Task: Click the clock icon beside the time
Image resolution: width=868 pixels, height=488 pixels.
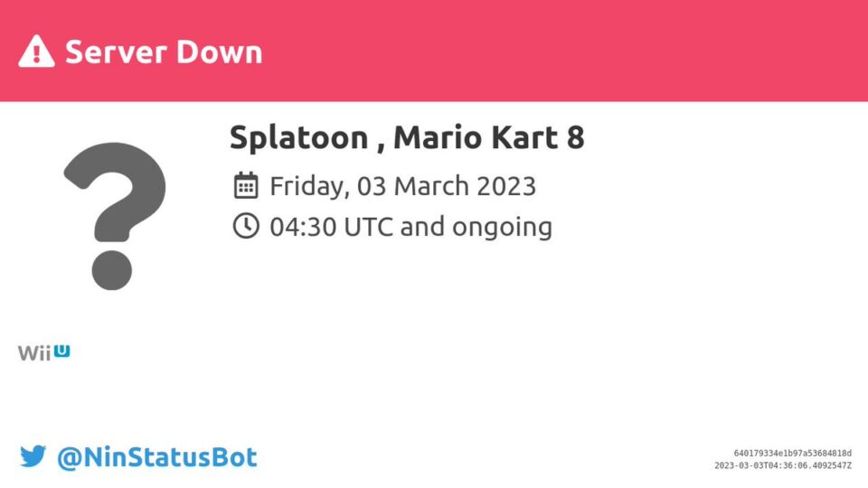Action: [x=246, y=226]
